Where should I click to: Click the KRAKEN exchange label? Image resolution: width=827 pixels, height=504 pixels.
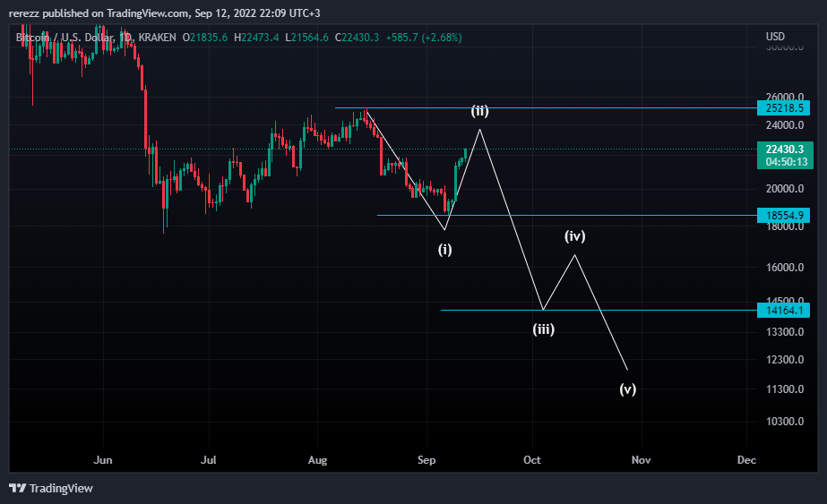tap(157, 38)
